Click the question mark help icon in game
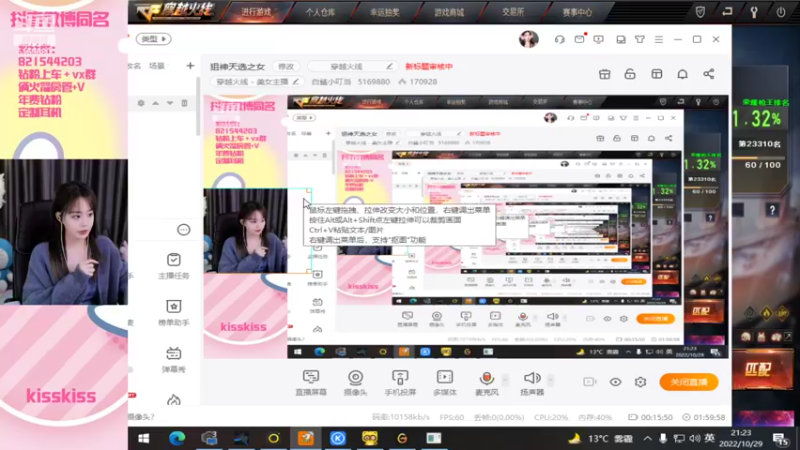The image size is (800, 450). (x=772, y=210)
